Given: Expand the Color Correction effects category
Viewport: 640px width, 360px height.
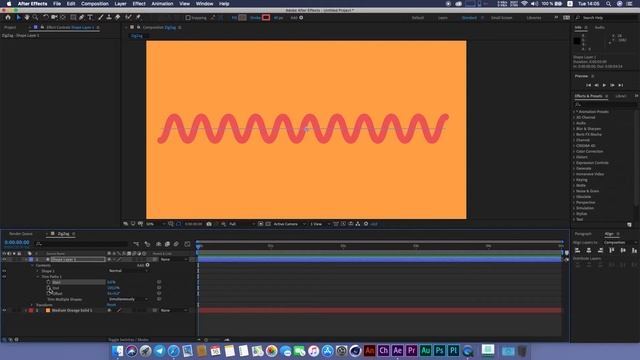Looking at the screenshot, I should point(574,151).
